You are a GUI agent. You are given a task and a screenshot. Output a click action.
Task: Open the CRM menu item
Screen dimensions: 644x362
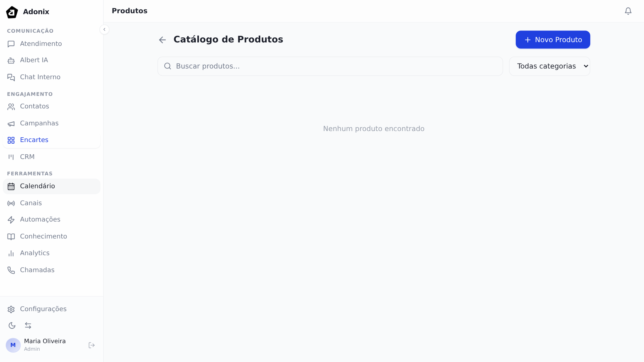point(27,157)
